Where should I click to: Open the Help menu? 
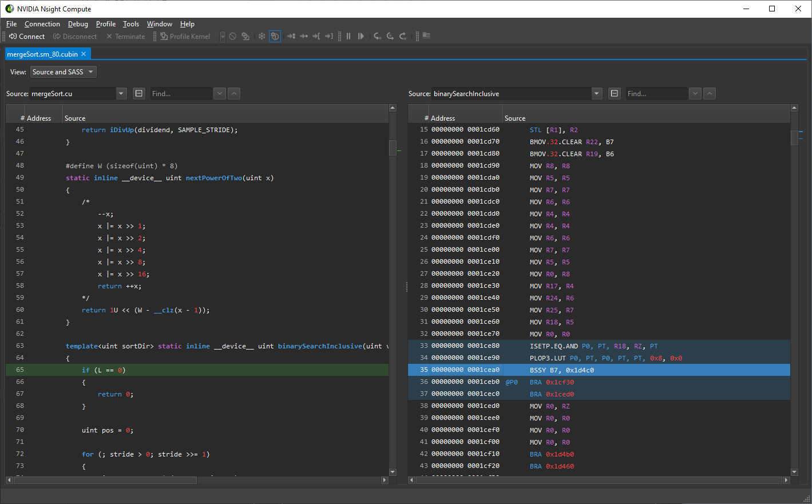coord(187,24)
